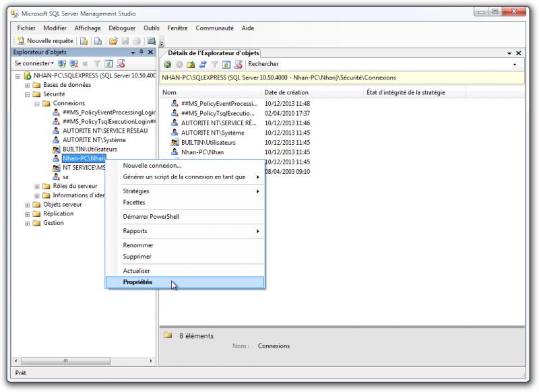Open the Fenêtre menu
Viewport: 539px width, 392px height.
click(x=177, y=28)
